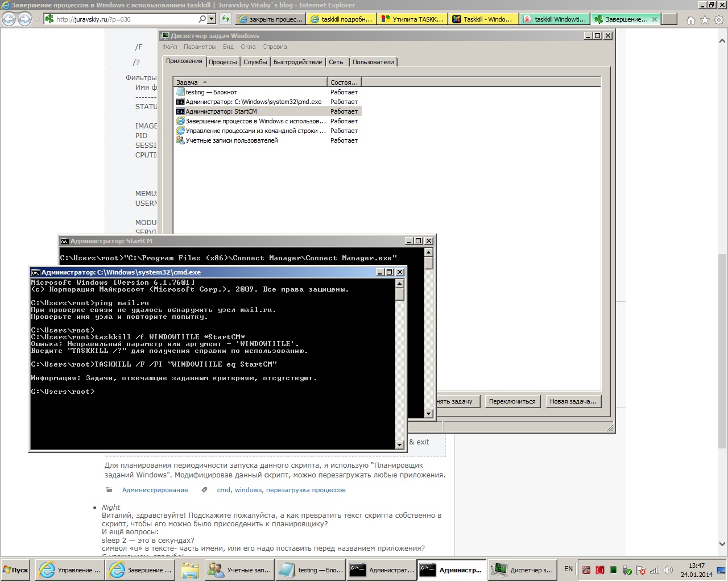Refresh the page with the green arrows icon
728x582 pixels.
(x=226, y=19)
